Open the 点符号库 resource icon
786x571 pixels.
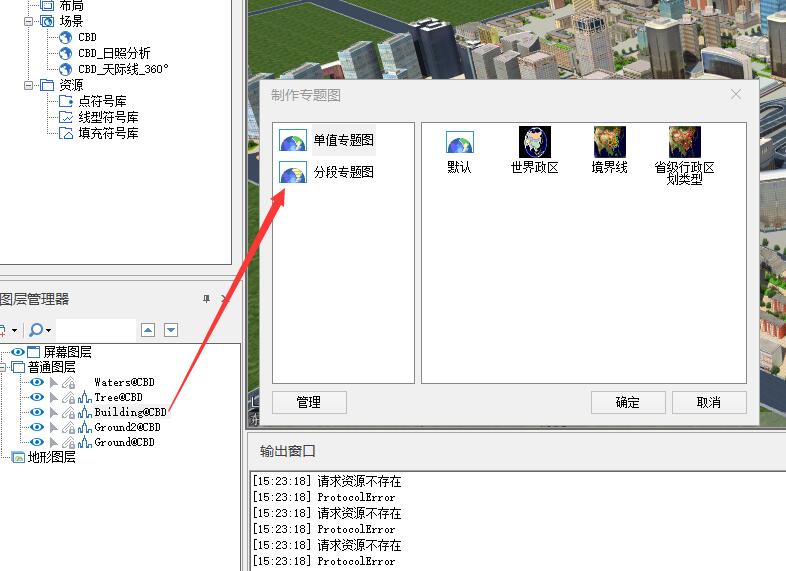pos(66,101)
